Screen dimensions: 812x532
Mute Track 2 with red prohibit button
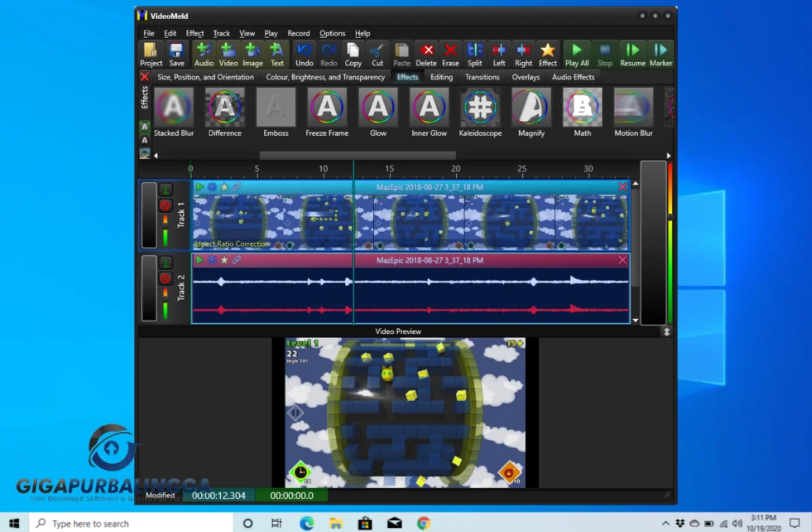coord(165,278)
